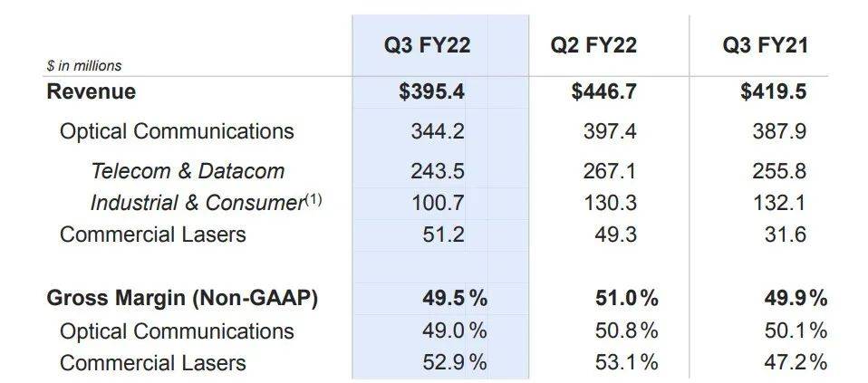Viewport: 868px width, 383px height.
Task: Select the Industrial & Consumer row label
Action: [x=197, y=203]
